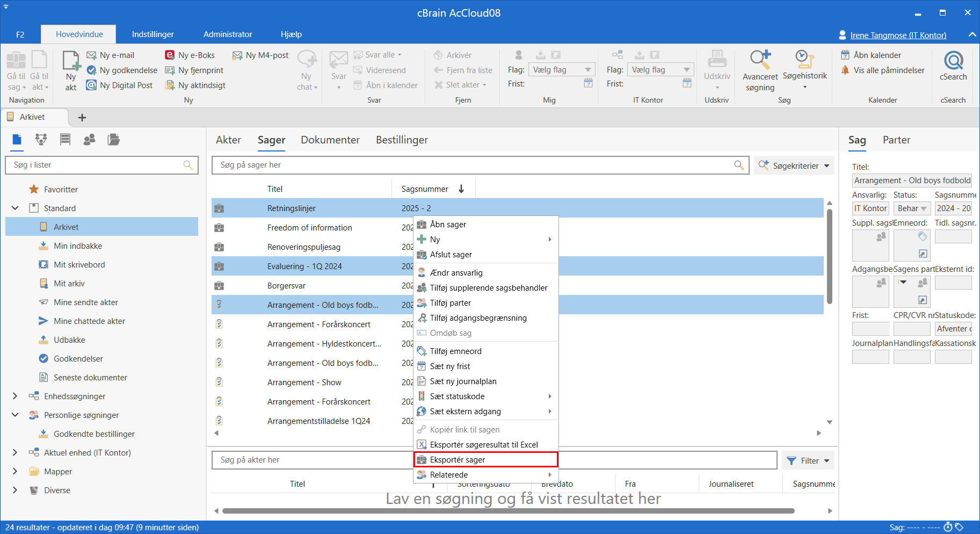Expand the Mapper tree node
The width and height of the screenshot is (980, 534).
pos(15,471)
